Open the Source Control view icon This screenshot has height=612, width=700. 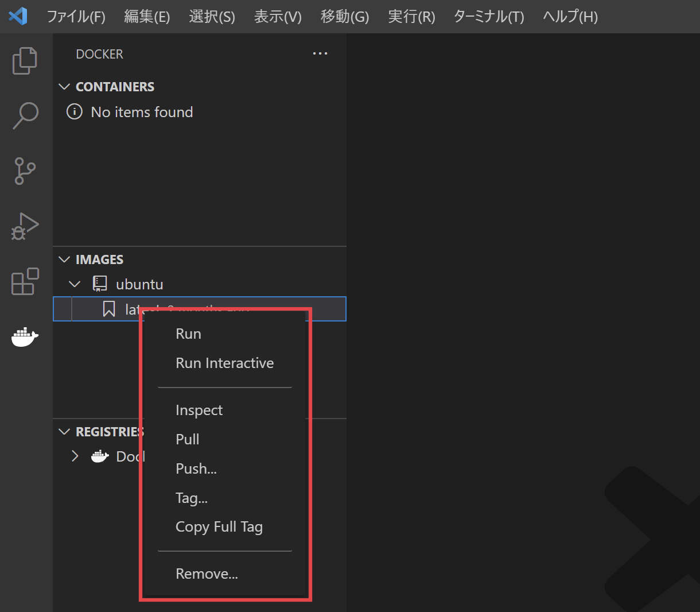(x=25, y=171)
